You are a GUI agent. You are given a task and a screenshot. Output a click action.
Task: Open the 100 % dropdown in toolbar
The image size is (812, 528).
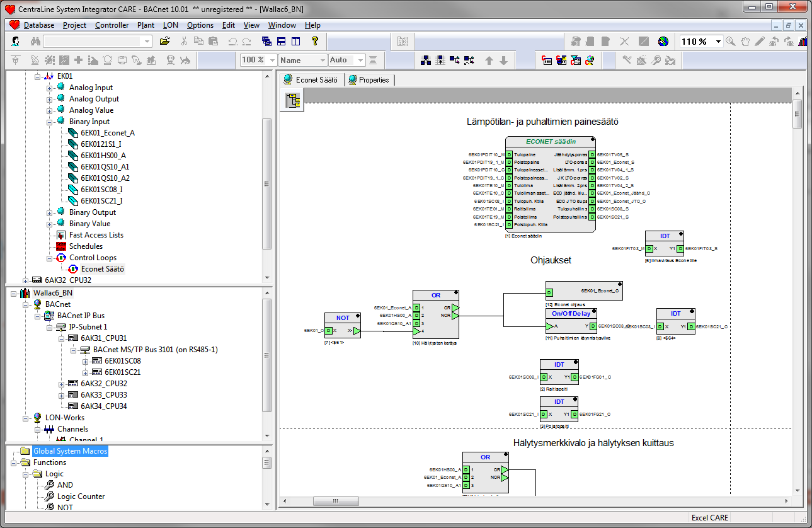pos(272,60)
